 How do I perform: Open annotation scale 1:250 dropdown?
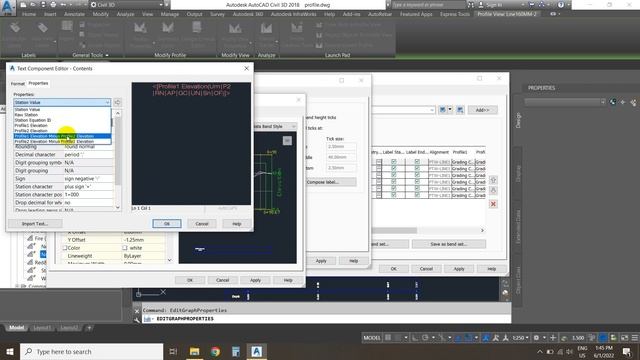(x=520, y=338)
